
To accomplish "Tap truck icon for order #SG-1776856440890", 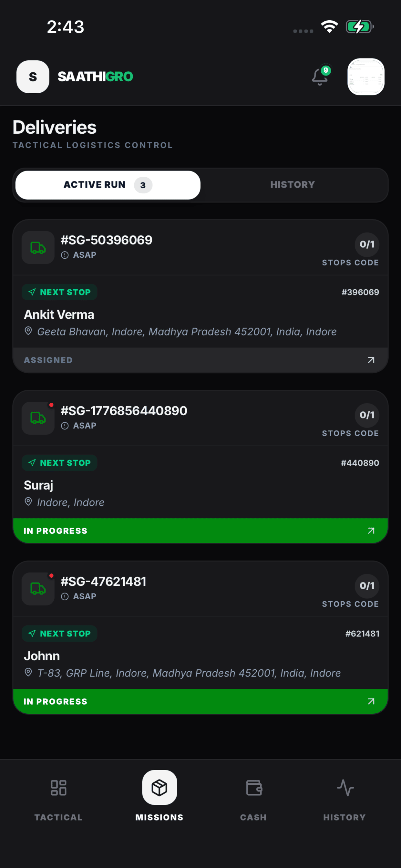I will (38, 418).
